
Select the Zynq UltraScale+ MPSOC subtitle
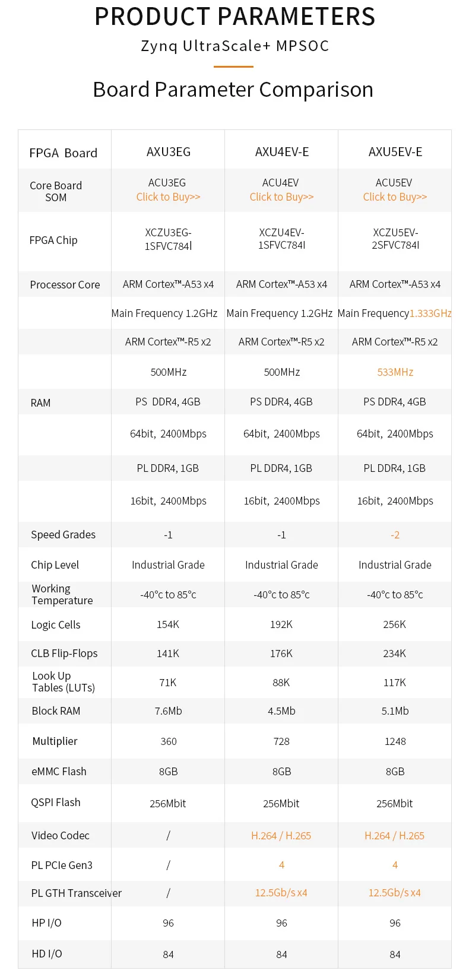(x=235, y=46)
